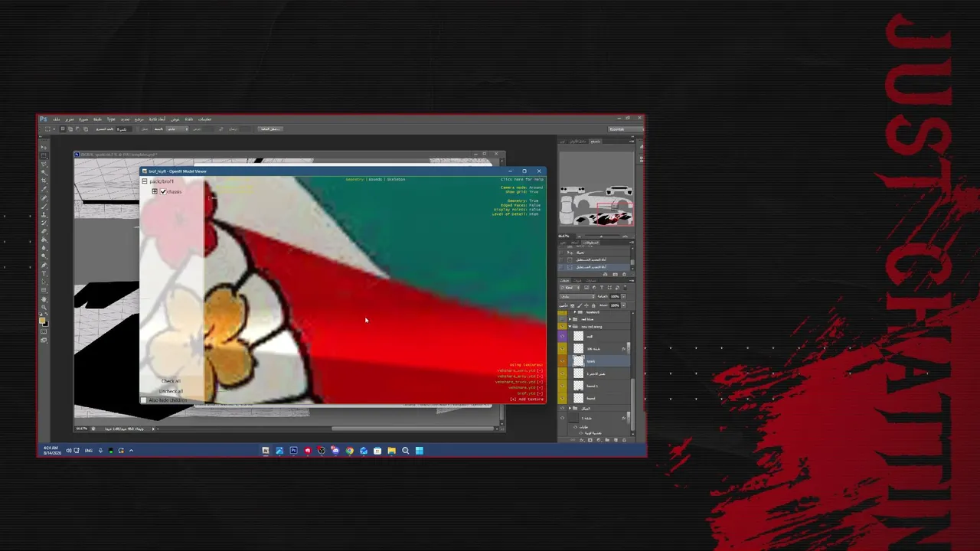Open Google Chrome from the taskbar

pos(349,451)
